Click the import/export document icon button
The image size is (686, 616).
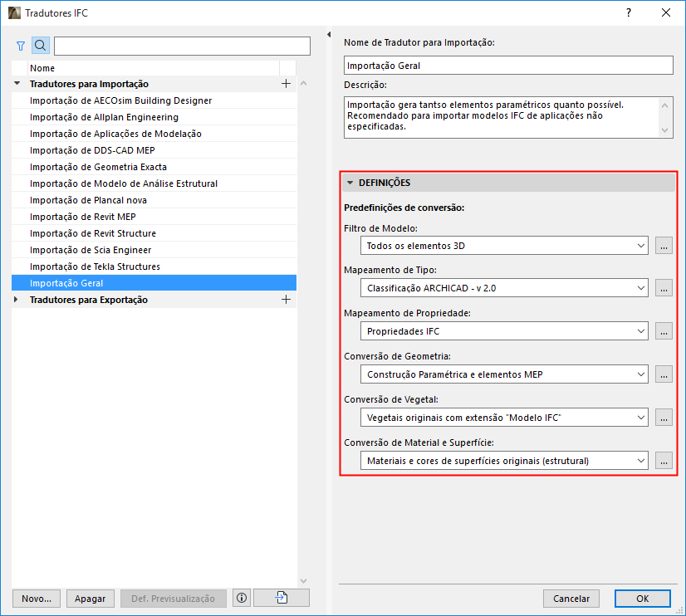point(282,598)
